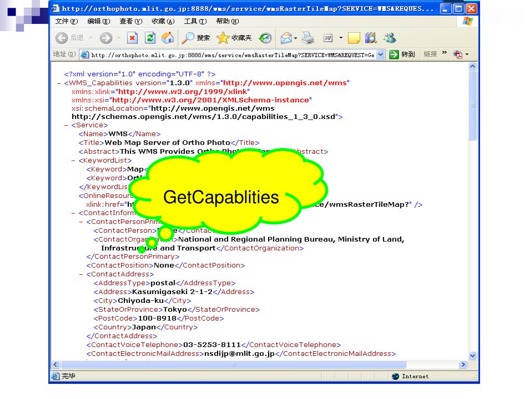Go to the Home page icon
The image size is (532, 399).
(167, 38)
